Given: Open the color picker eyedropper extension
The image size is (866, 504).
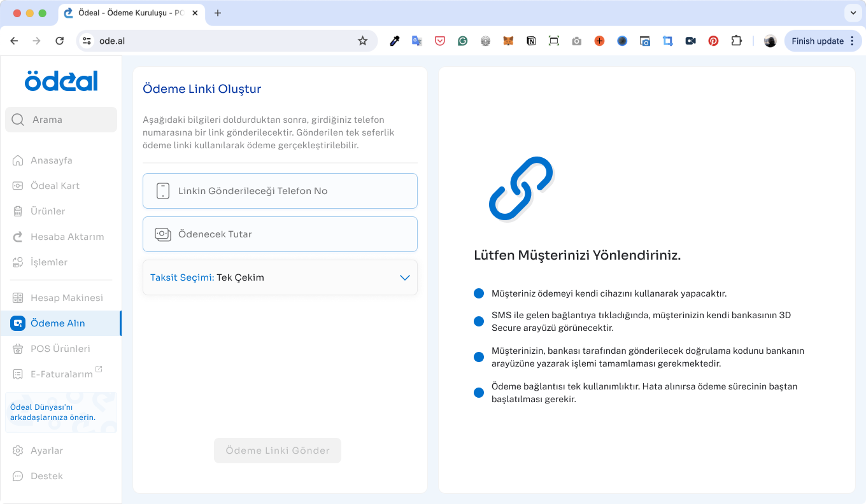Looking at the screenshot, I should click(395, 41).
